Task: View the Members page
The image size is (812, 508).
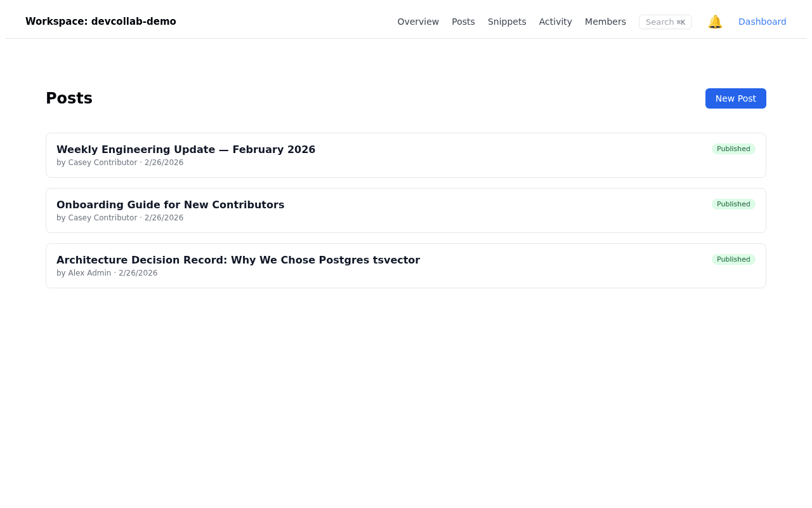Action: click(605, 22)
